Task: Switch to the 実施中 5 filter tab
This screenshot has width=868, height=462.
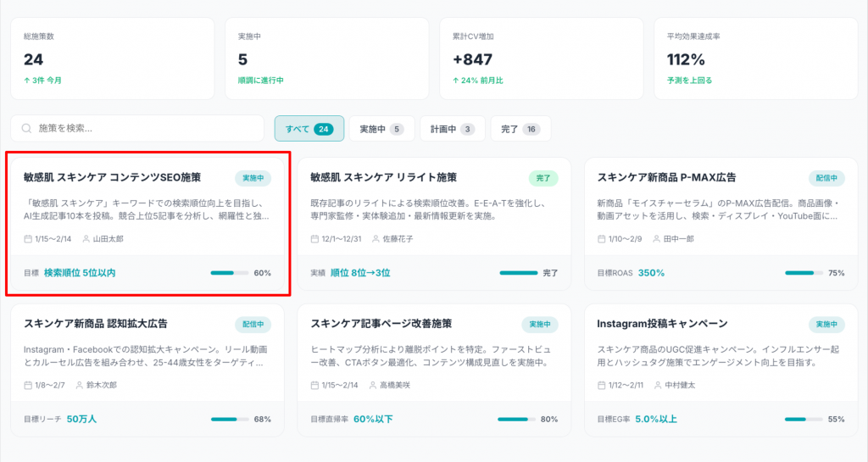Action: point(381,129)
